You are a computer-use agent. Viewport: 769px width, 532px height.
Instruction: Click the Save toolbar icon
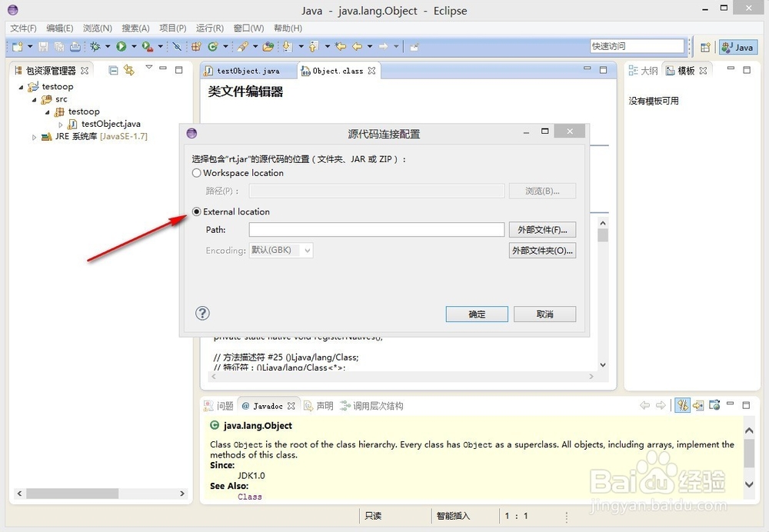[x=43, y=47]
